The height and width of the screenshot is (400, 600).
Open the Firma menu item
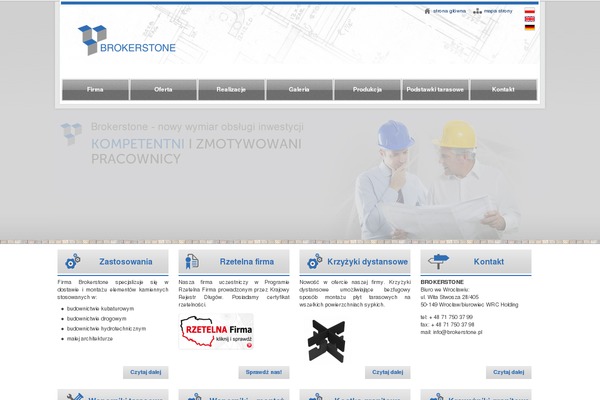95,90
